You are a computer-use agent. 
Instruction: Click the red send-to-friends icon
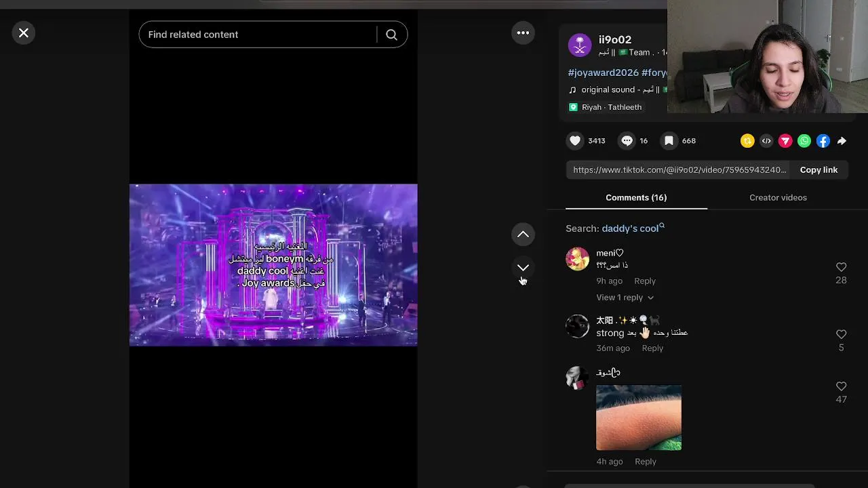tap(785, 141)
